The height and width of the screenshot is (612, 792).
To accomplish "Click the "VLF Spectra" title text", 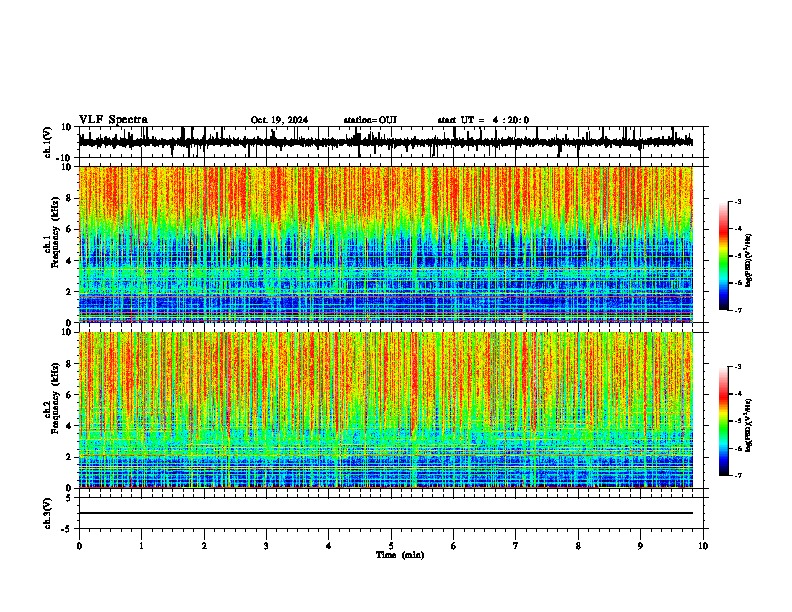I will click(113, 120).
